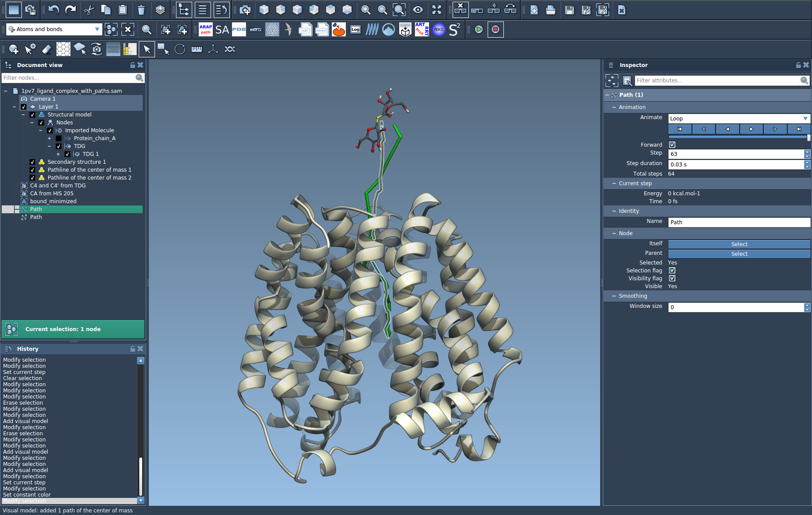The image size is (812, 515).
Task: Start simulation with green play icon
Action: pyautogui.click(x=479, y=29)
